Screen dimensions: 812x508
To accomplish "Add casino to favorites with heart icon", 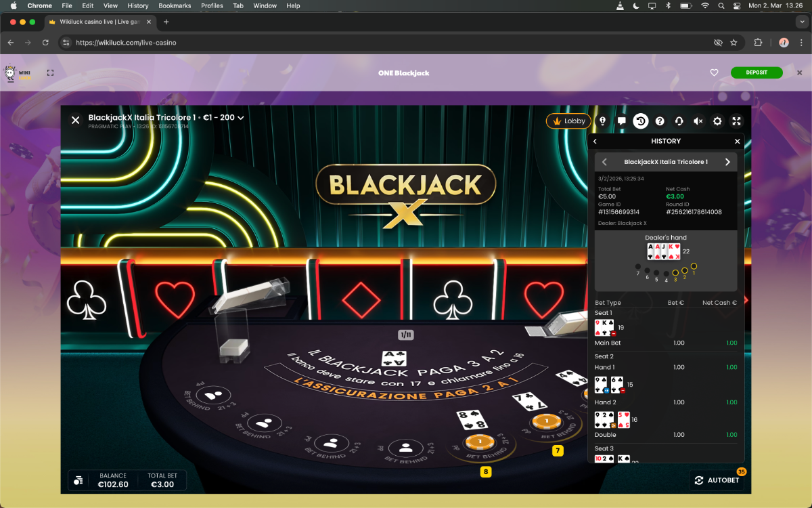I will click(714, 73).
